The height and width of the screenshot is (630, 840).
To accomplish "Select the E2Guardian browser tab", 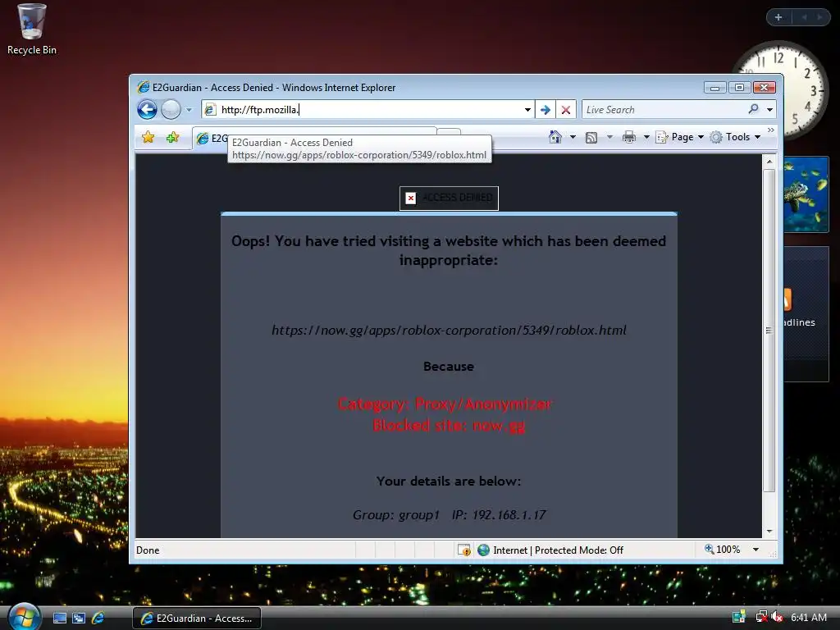I will [211, 138].
